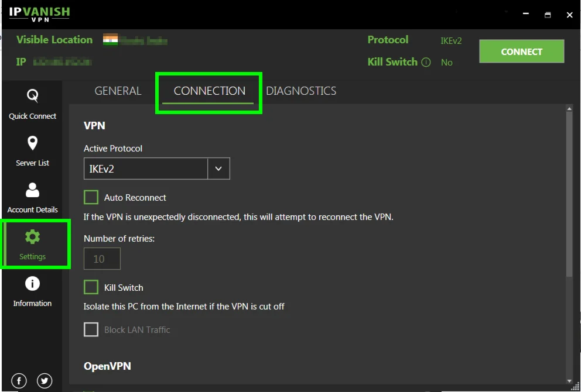
Task: Enable the Auto Reconnect checkbox
Action: pos(91,197)
